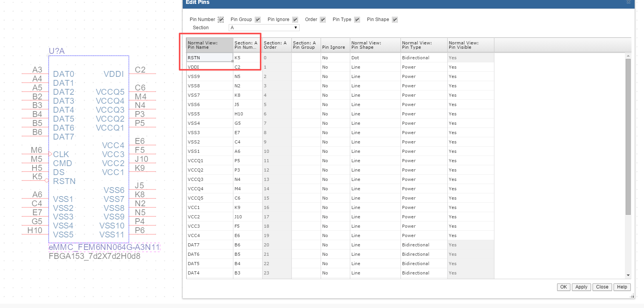The height and width of the screenshot is (308, 644).
Task: Click the VSS11 pin label on the symbol
Action: point(112,235)
